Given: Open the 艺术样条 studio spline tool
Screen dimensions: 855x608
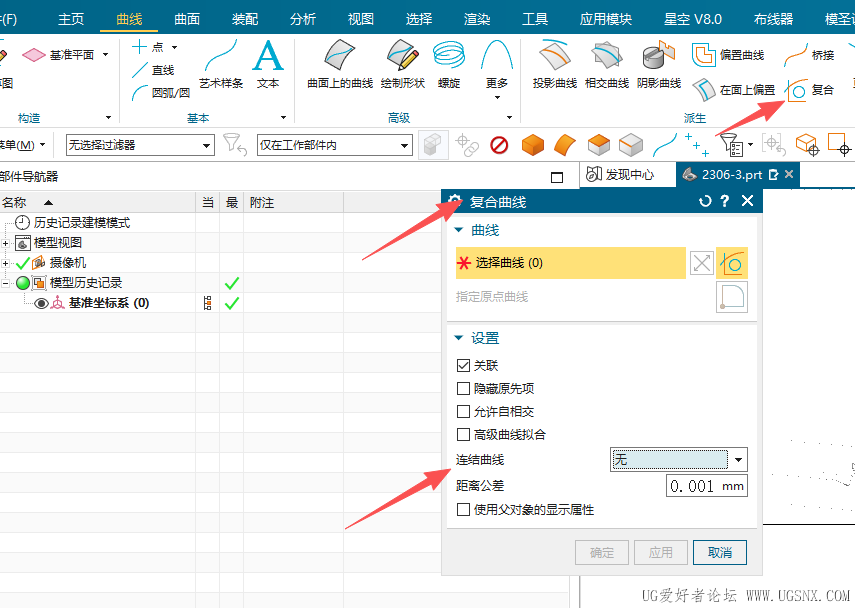Looking at the screenshot, I should coord(221,64).
